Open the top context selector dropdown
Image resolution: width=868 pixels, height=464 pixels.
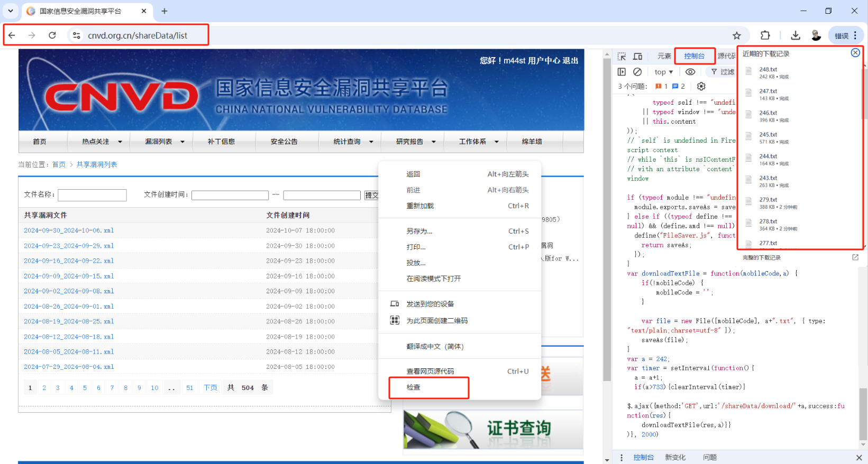663,72
